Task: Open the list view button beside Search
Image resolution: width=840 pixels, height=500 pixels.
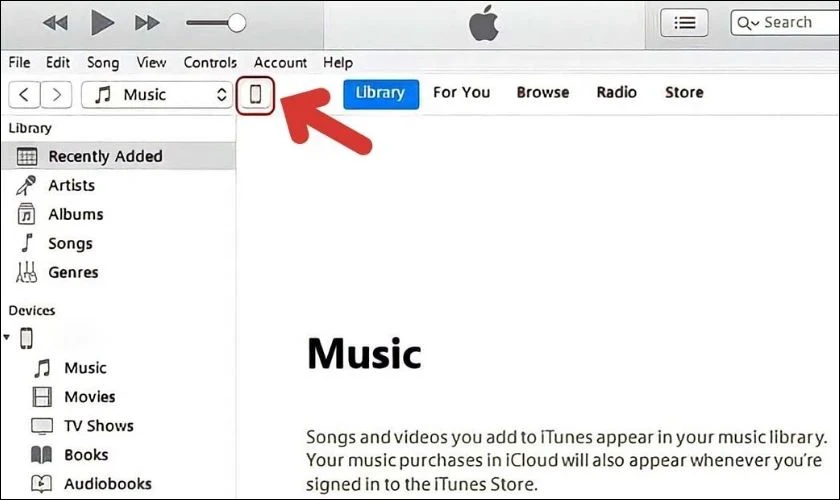Action: 684,23
